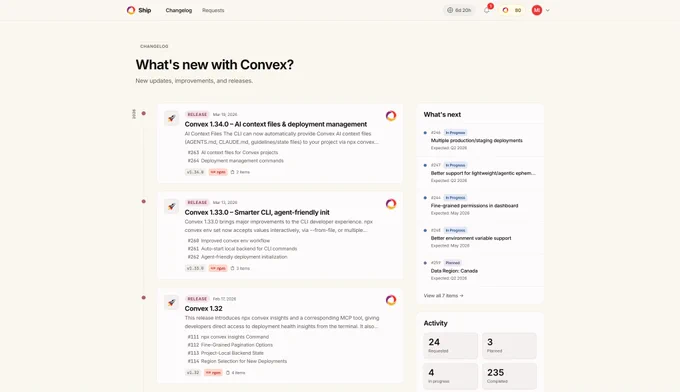The image size is (680, 392).
Task: Click the 4 items count icon
Action: pyautogui.click(x=228, y=372)
